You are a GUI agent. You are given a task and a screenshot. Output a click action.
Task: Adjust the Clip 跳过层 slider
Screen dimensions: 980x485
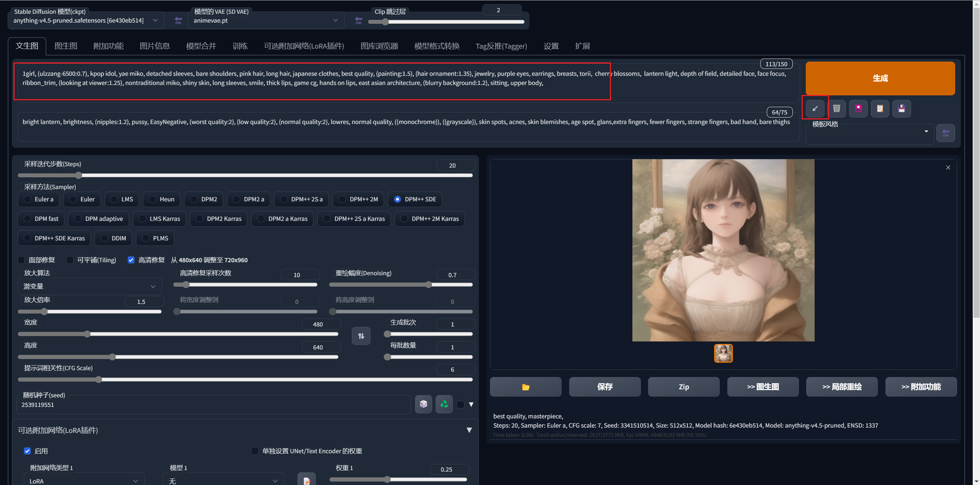click(x=446, y=22)
